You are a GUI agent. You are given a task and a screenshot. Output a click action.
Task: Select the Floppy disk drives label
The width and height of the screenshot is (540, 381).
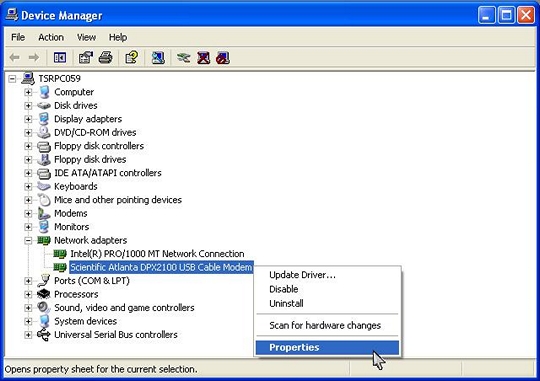pyautogui.click(x=90, y=159)
